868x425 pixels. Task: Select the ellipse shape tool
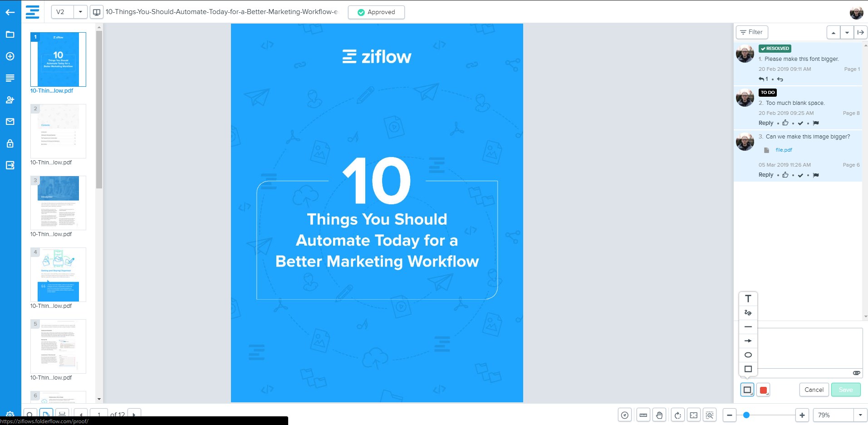[x=748, y=355]
